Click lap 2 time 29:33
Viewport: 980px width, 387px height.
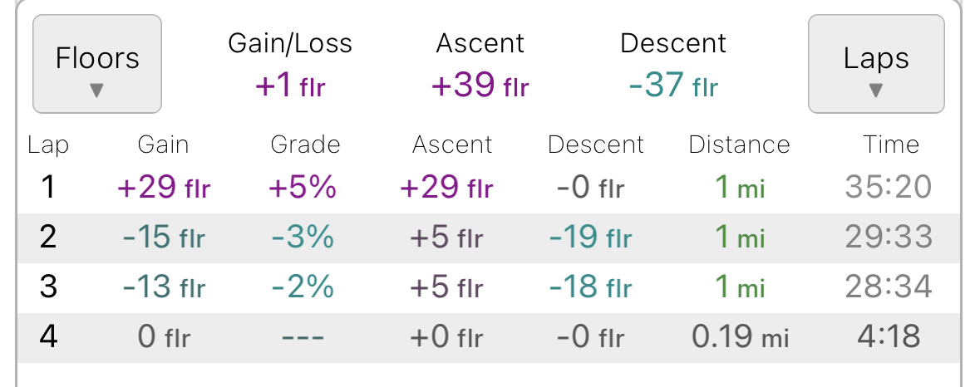(x=889, y=237)
